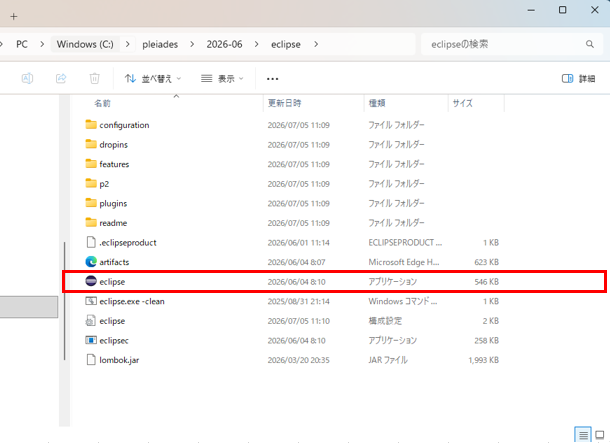Switch to details list view icon

coord(583,435)
